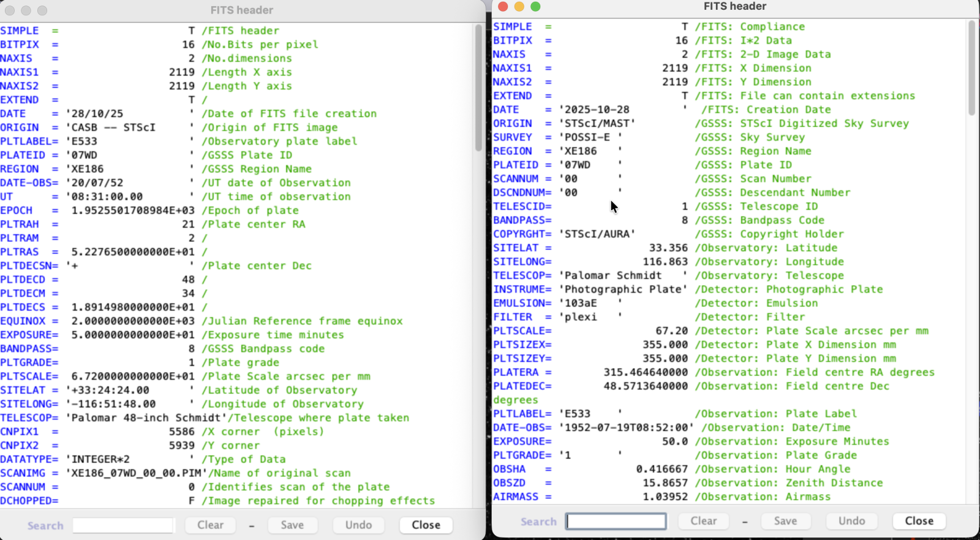Viewport: 980px width, 540px height.
Task: Click the red close button of the active FITS header window
Action: [503, 7]
